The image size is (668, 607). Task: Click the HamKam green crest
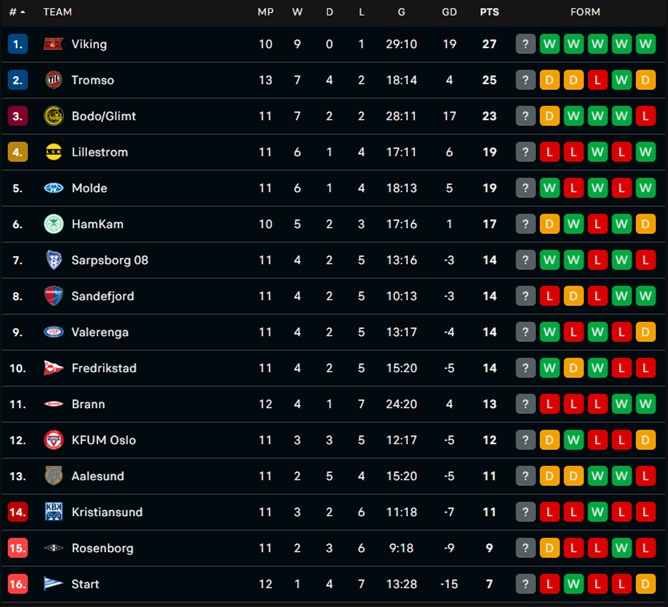point(54,224)
